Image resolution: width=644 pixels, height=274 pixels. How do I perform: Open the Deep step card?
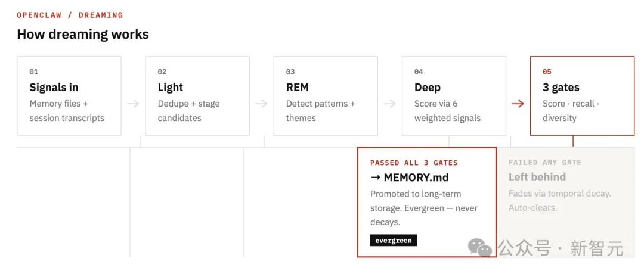pyautogui.click(x=454, y=96)
